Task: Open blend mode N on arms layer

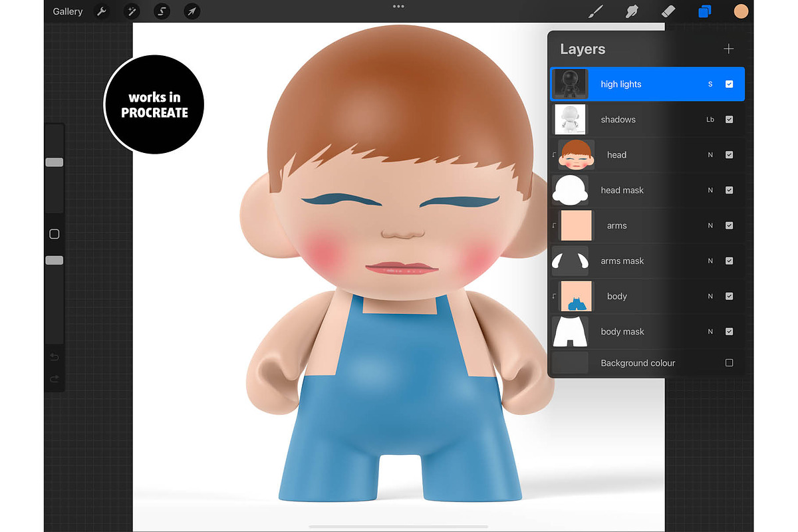Action: 710,225
